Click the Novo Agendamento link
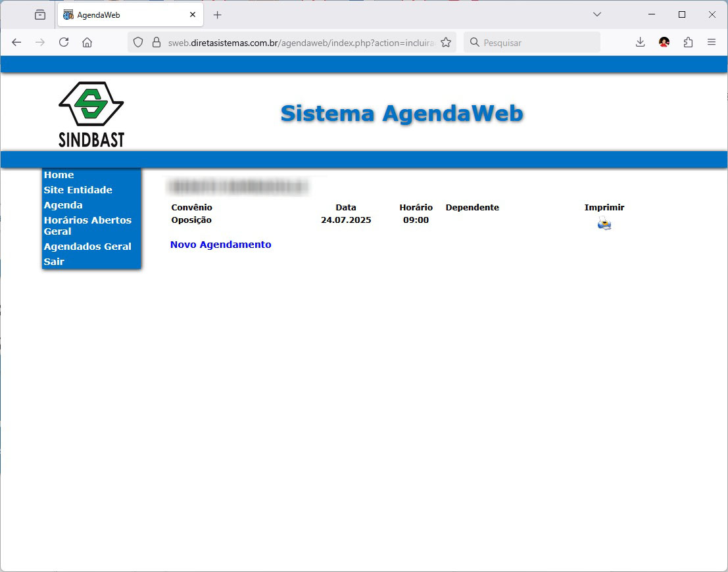 [x=220, y=245]
